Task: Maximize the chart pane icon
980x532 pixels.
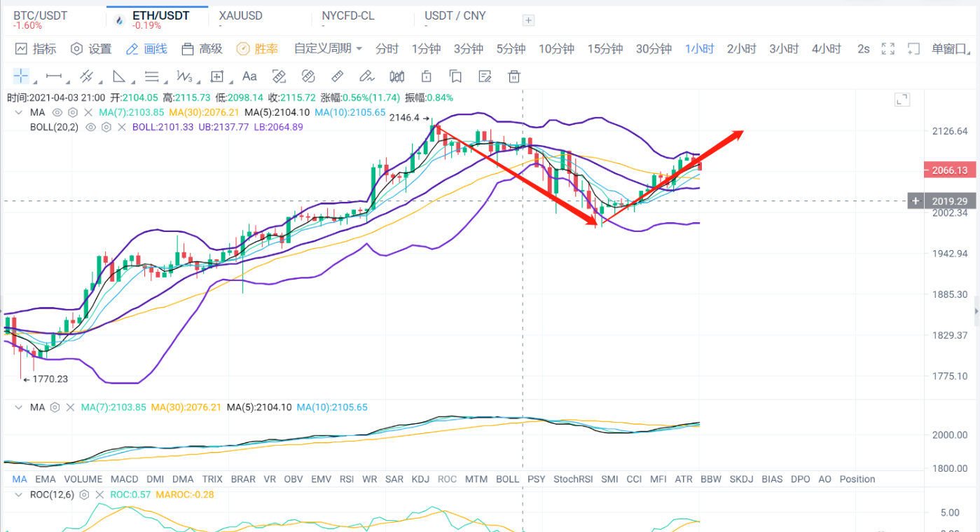Action: click(x=902, y=100)
